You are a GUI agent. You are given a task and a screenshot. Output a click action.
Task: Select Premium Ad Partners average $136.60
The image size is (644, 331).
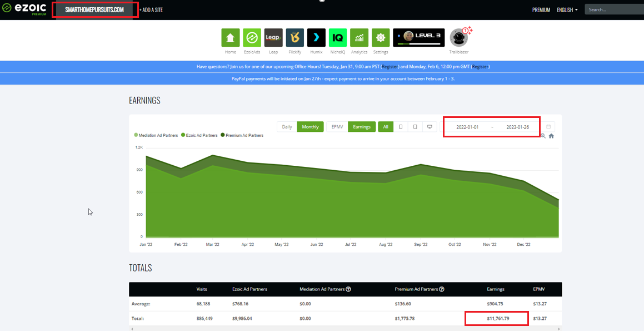tap(403, 304)
